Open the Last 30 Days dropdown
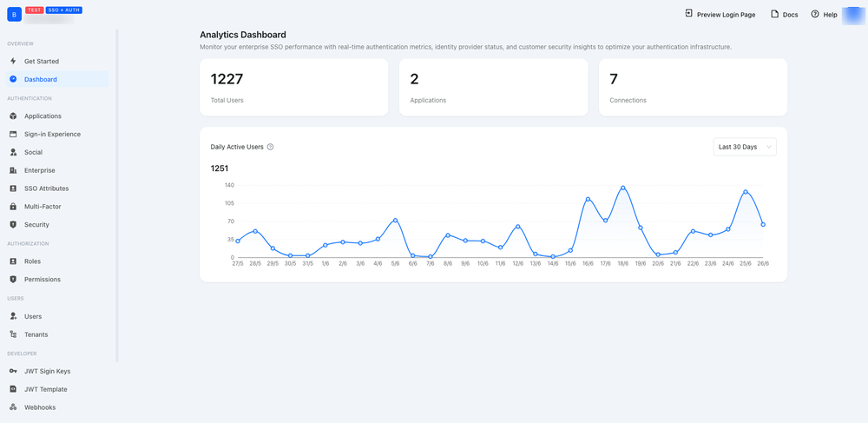 click(745, 147)
